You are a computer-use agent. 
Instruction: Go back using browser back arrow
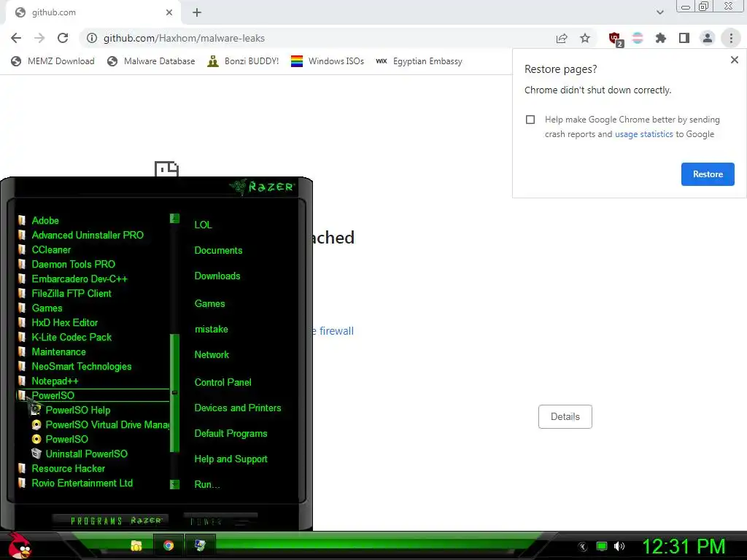pyautogui.click(x=16, y=38)
